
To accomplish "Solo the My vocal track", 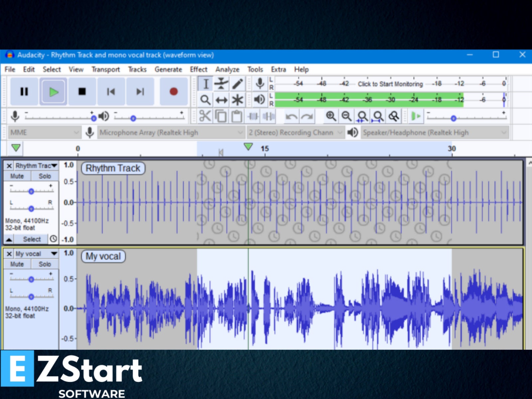I will [45, 264].
